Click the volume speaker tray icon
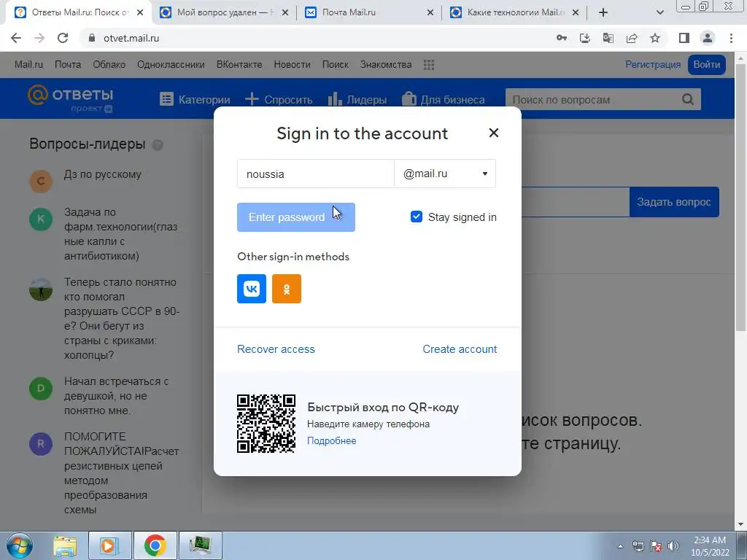The image size is (747, 560). point(673,546)
